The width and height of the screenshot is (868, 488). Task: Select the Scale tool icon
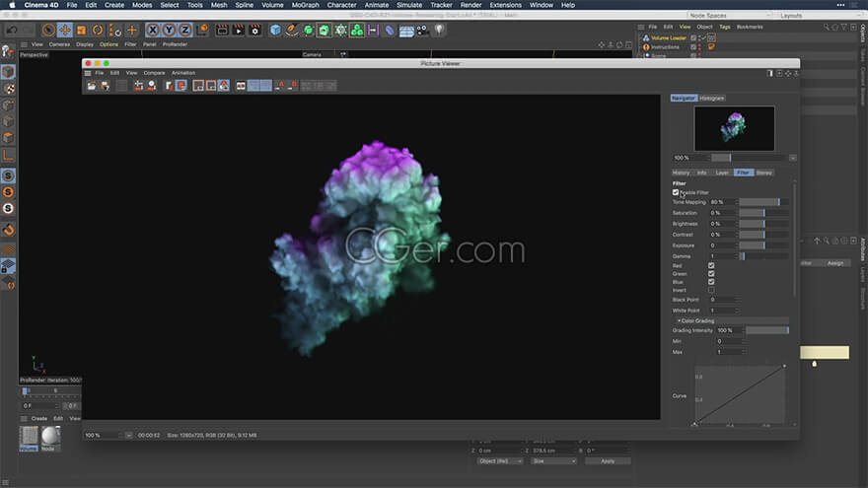pos(81,30)
